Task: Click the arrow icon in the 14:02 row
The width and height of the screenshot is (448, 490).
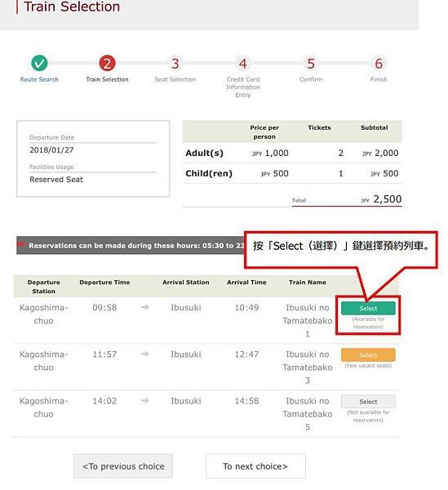Action: pos(145,401)
